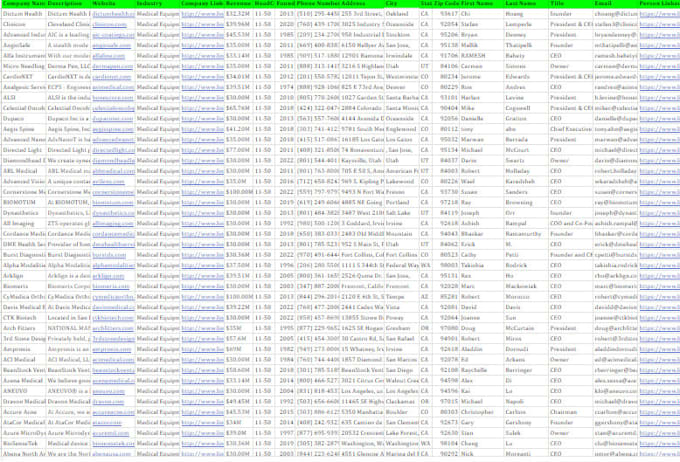Click the zip code 84106 cell

pos(446,66)
